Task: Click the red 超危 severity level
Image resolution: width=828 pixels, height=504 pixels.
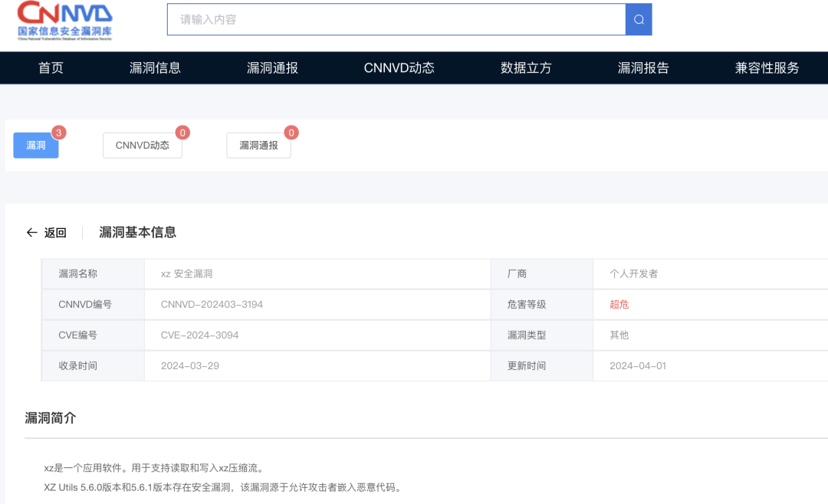Action: coord(619,304)
